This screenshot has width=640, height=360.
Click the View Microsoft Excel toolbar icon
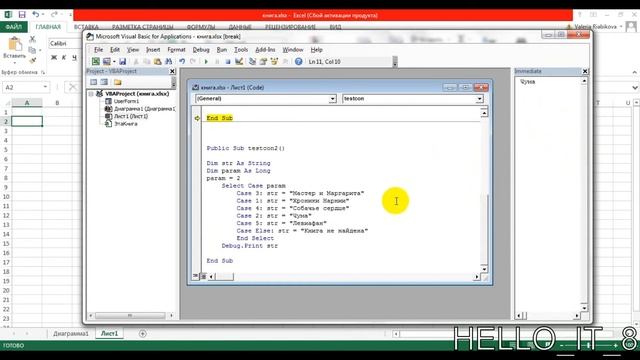96,62
